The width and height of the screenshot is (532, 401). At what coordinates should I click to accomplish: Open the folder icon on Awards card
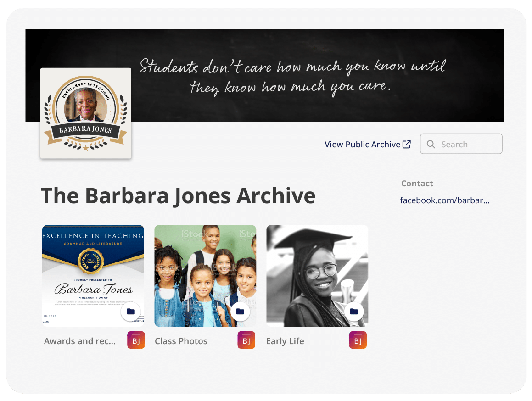130,312
